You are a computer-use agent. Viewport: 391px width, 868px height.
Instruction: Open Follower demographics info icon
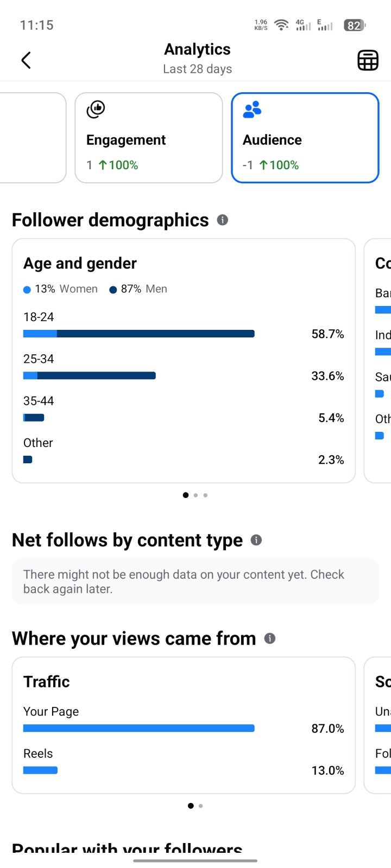coord(223,220)
